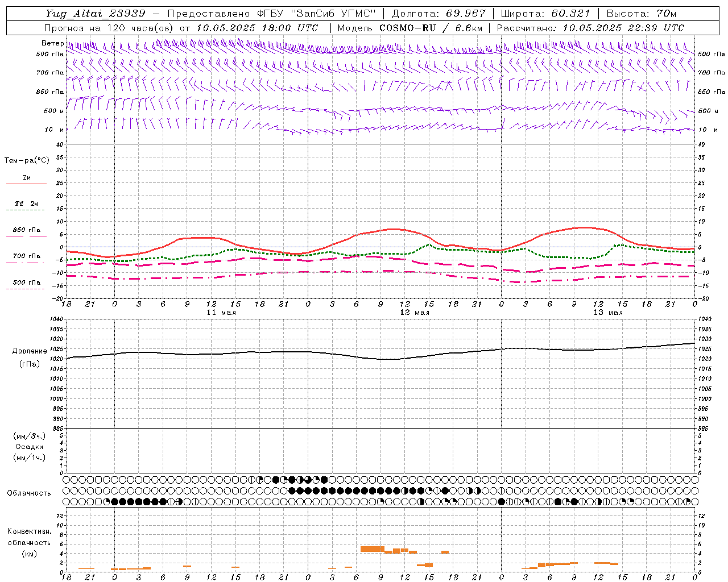Click the 13 мая date label
Viewport: 728px width, 582px height.
(x=608, y=313)
